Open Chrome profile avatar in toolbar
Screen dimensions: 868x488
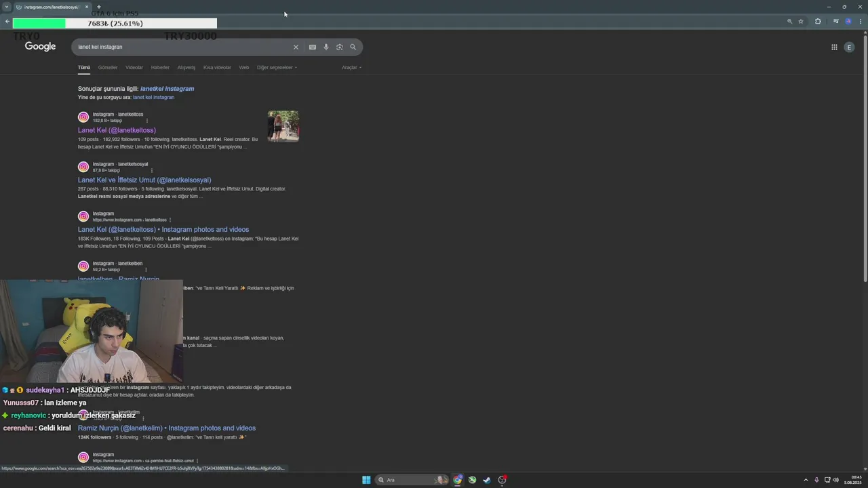(848, 22)
